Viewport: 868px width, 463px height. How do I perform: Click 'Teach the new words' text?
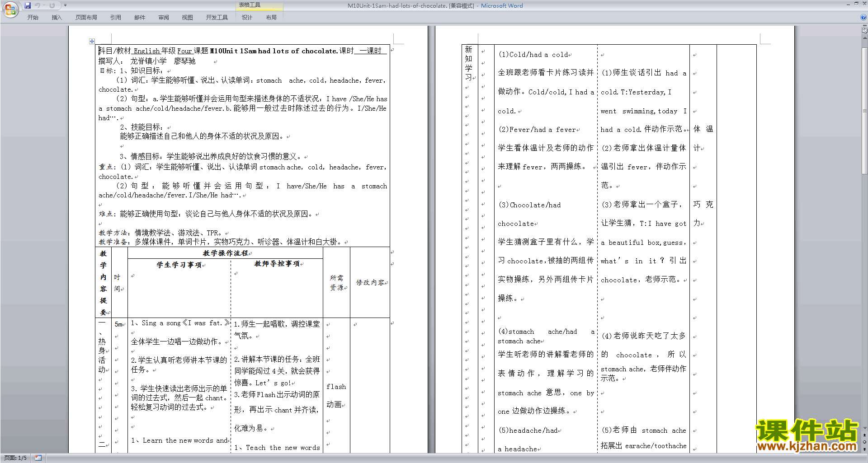pyautogui.click(x=283, y=448)
